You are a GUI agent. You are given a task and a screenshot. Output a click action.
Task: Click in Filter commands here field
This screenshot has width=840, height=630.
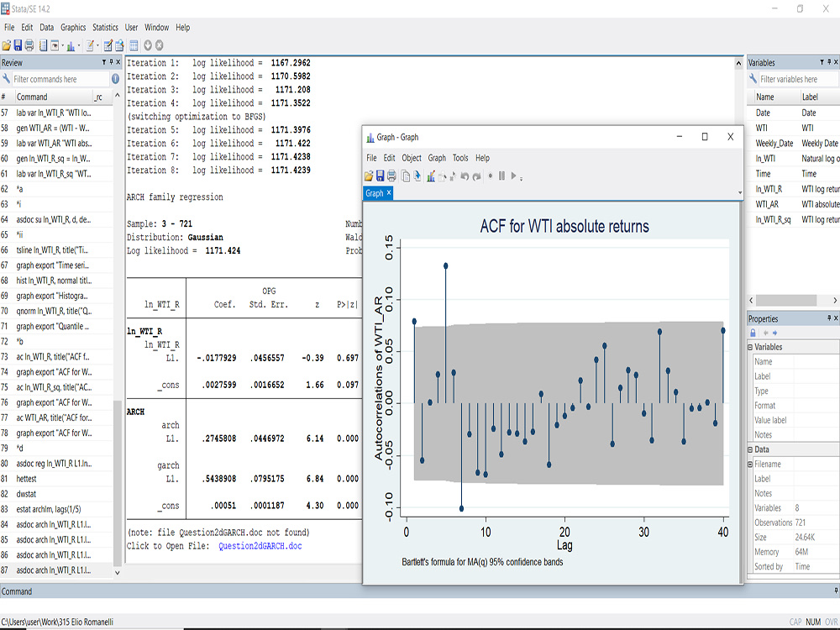(60, 79)
